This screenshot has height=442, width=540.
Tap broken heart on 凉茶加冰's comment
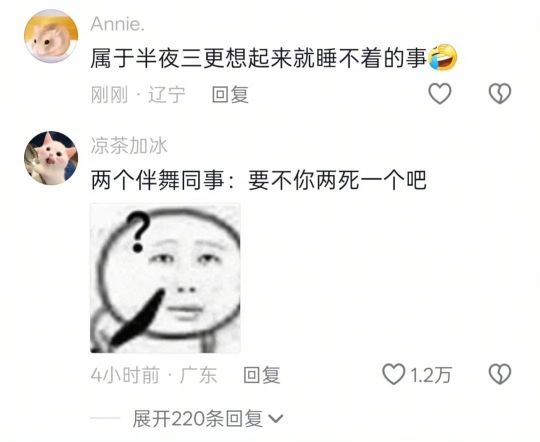[500, 374]
